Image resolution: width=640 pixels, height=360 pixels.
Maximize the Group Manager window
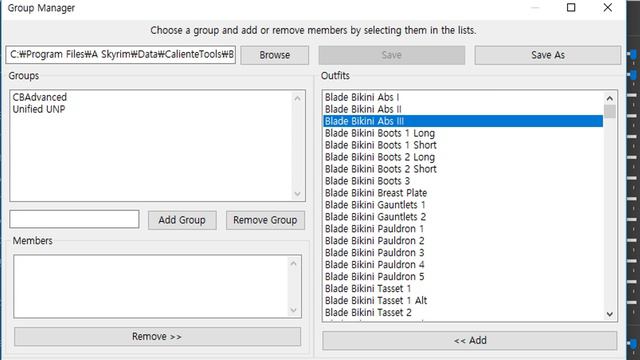[571, 8]
